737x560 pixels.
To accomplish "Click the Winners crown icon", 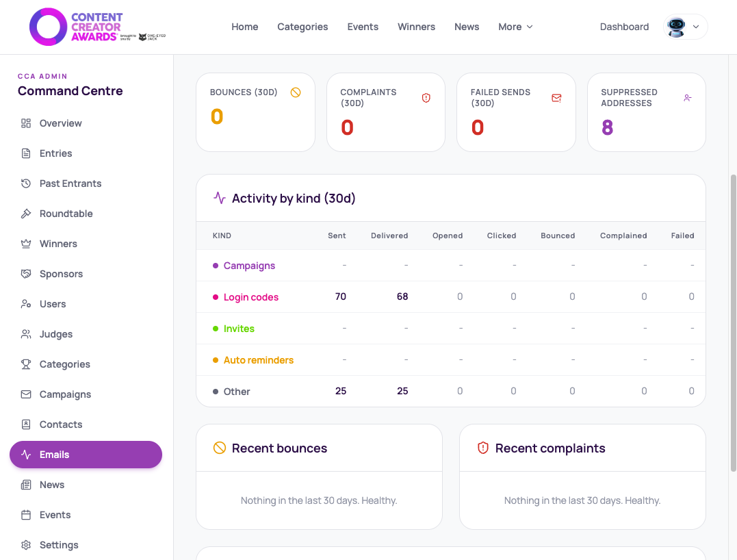I will click(x=26, y=244).
